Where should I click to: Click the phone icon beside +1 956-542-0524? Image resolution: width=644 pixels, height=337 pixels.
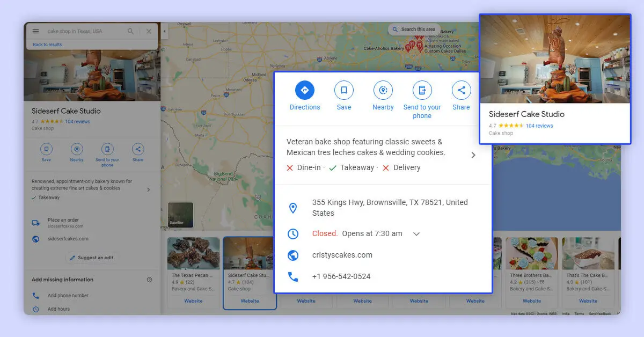click(x=293, y=277)
